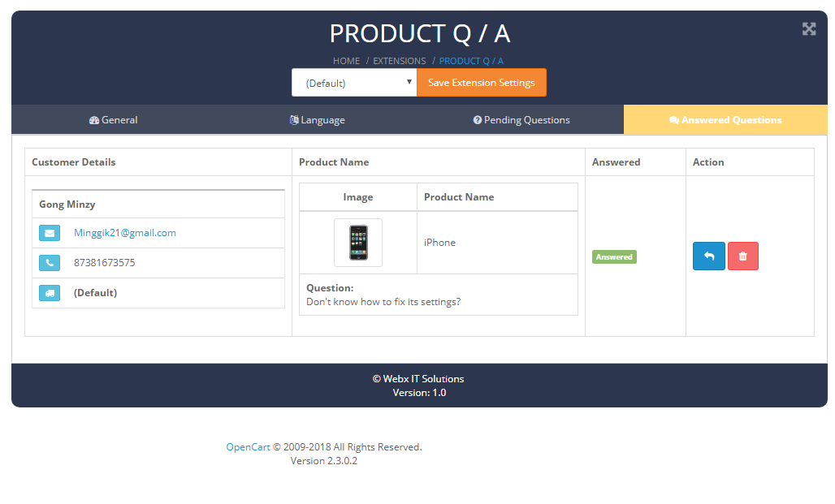Click the Version 2.3.0.2 footer text
Image resolution: width=835 pixels, height=504 pixels.
click(x=324, y=461)
